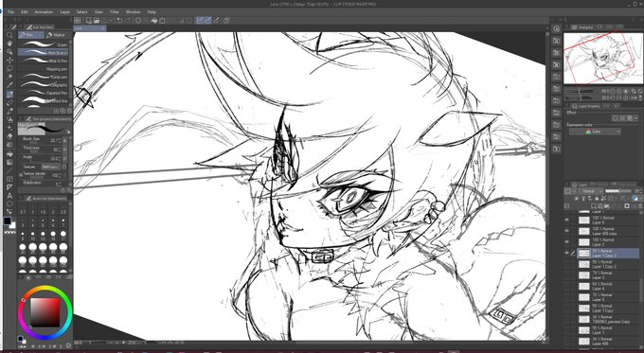Select the Move hand tool
This screenshot has height=353, width=644.
[9, 44]
